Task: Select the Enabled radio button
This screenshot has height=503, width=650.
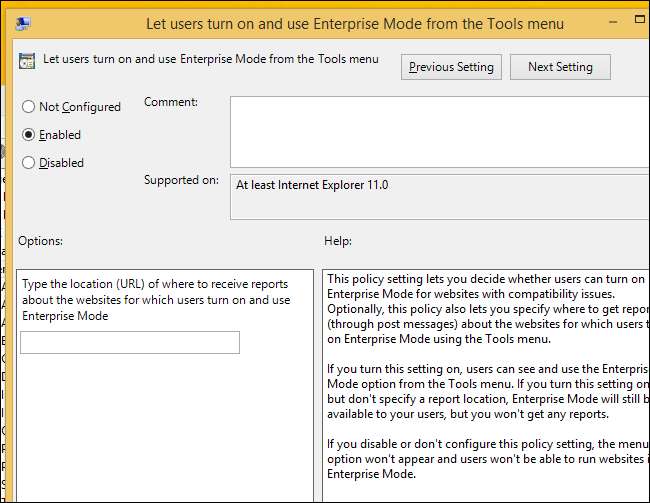Action: pyautogui.click(x=28, y=135)
